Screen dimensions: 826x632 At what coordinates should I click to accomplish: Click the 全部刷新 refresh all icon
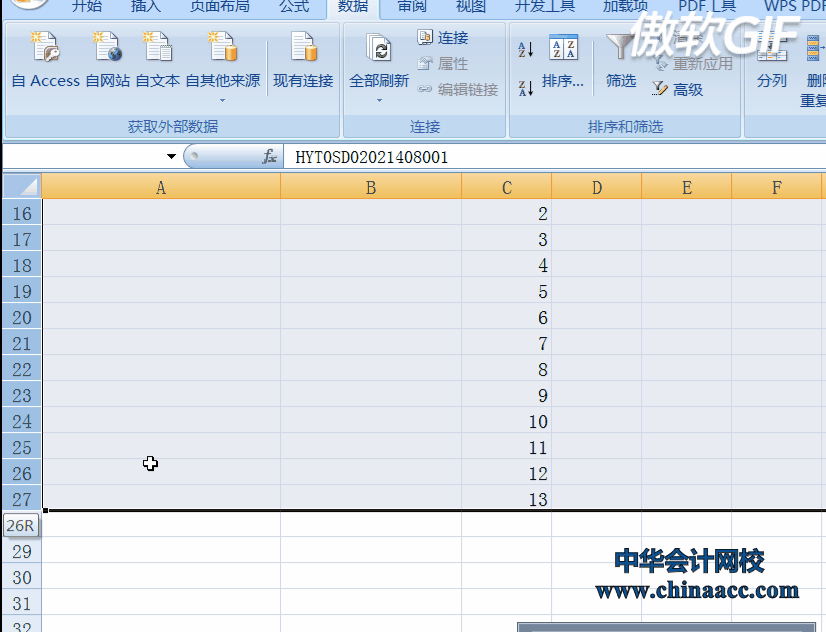point(378,50)
